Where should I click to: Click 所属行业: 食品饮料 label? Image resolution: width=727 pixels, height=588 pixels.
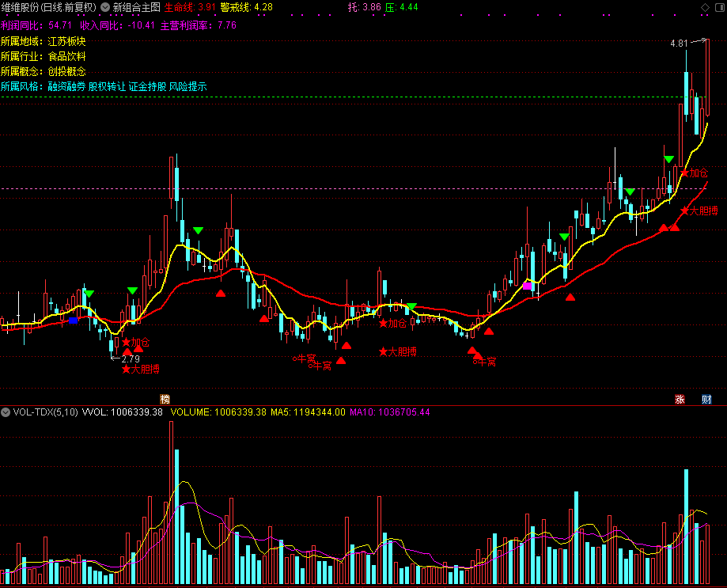click(x=44, y=56)
